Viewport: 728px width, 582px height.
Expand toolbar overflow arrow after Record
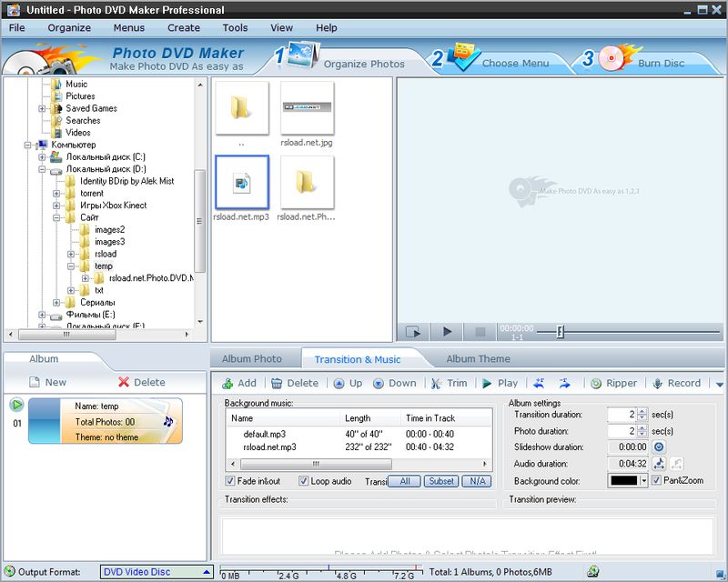[720, 385]
